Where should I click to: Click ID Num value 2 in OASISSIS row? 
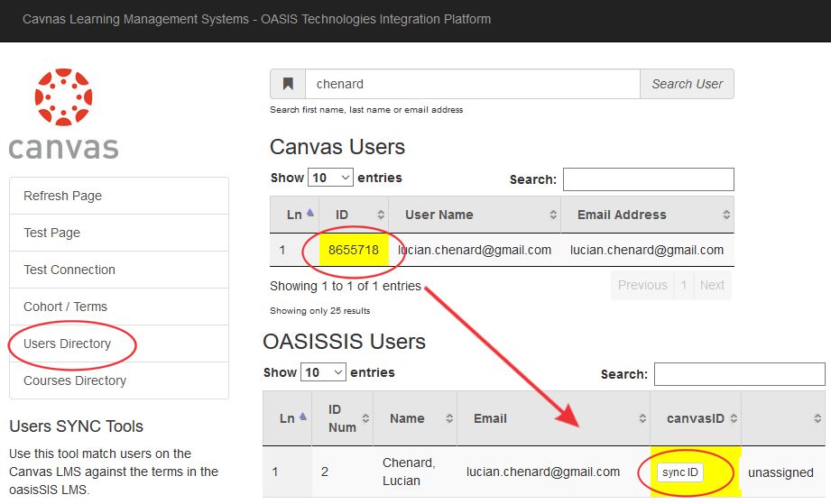click(325, 472)
